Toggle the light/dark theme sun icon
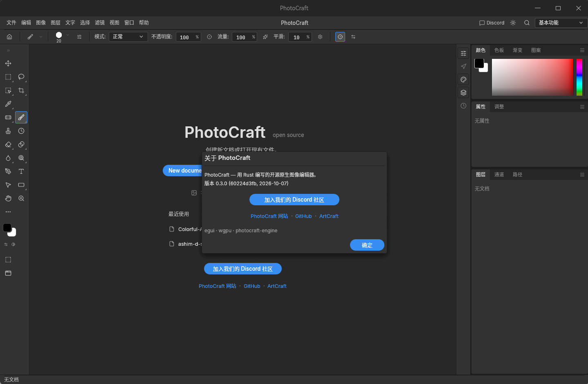 pos(513,23)
